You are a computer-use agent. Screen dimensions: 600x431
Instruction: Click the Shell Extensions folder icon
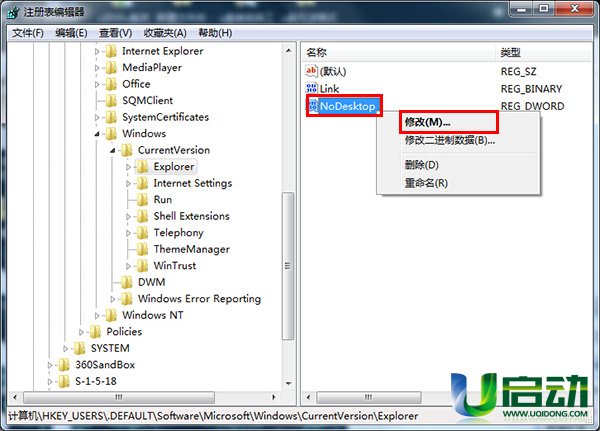tap(142, 216)
